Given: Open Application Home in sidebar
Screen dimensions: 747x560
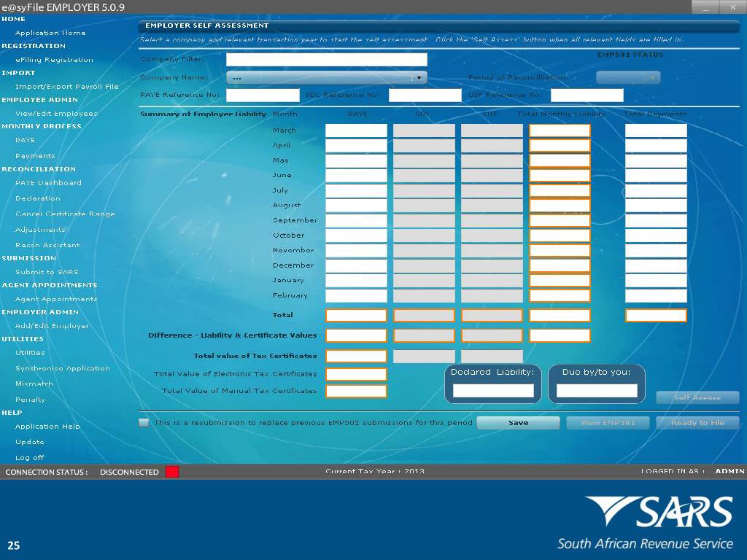Looking at the screenshot, I should (50, 33).
